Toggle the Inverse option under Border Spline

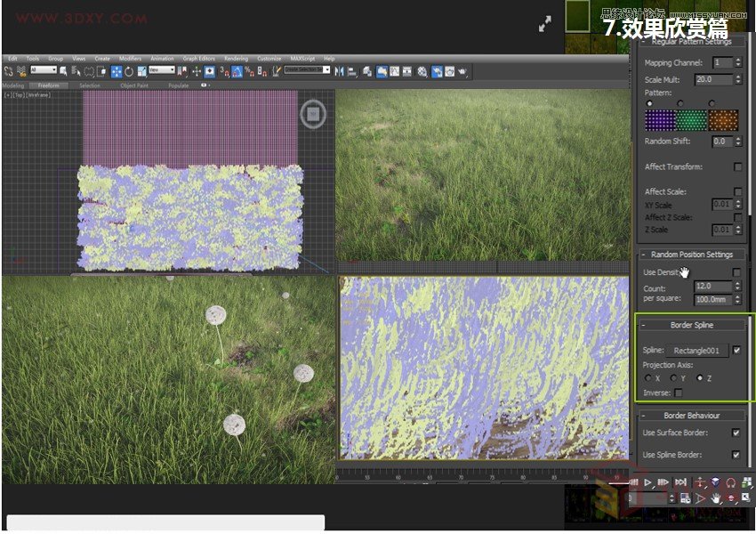678,394
